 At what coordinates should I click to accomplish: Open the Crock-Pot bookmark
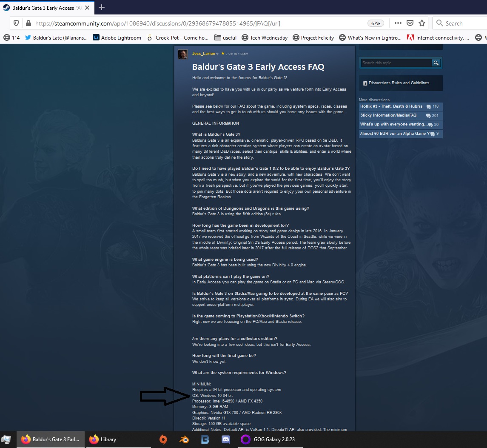pos(178,37)
